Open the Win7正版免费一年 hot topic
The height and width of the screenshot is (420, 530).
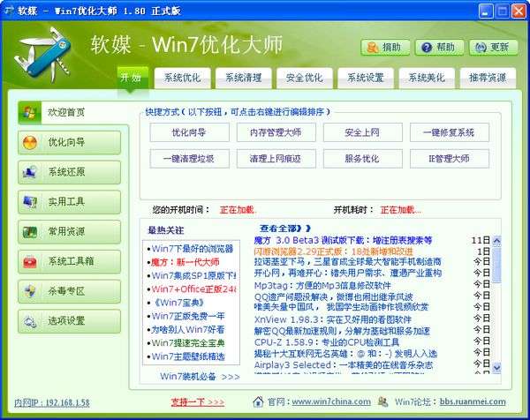[x=188, y=316]
